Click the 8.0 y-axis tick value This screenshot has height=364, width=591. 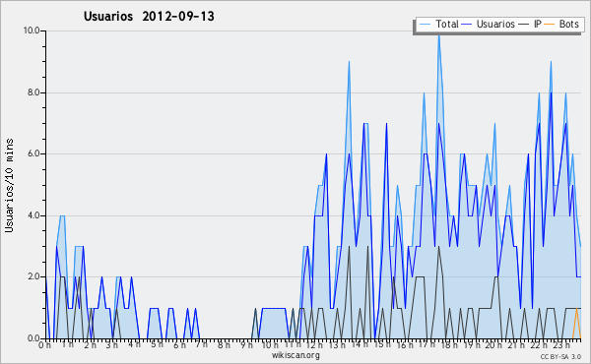33,92
